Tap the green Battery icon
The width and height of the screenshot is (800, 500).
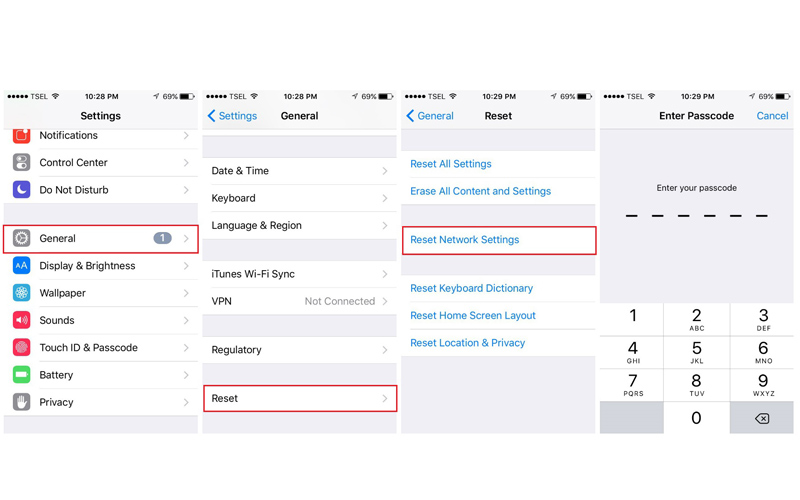[21, 375]
